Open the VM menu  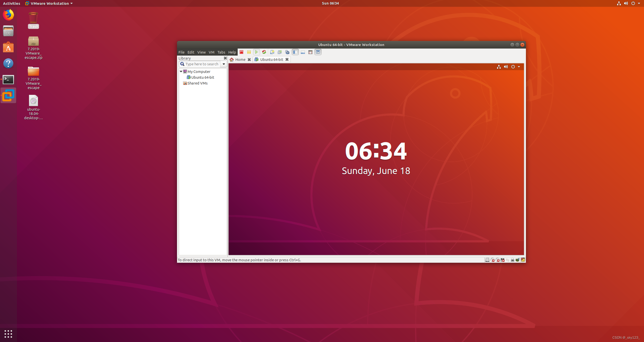211,52
